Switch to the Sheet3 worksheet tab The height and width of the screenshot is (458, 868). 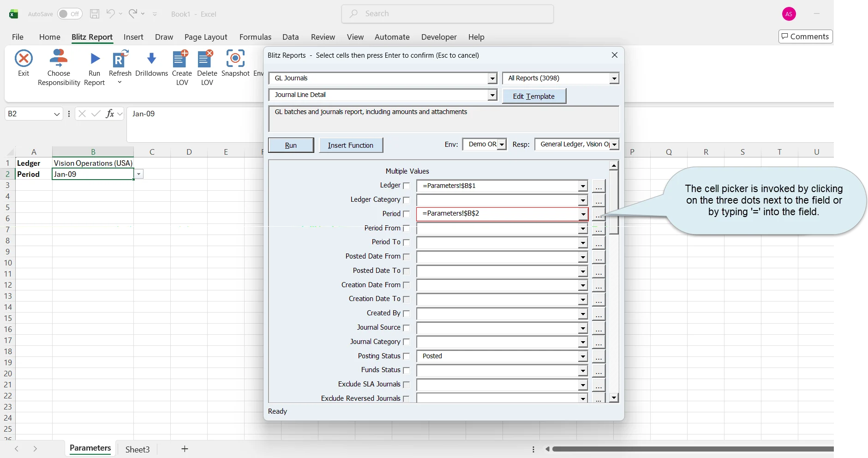click(x=138, y=449)
